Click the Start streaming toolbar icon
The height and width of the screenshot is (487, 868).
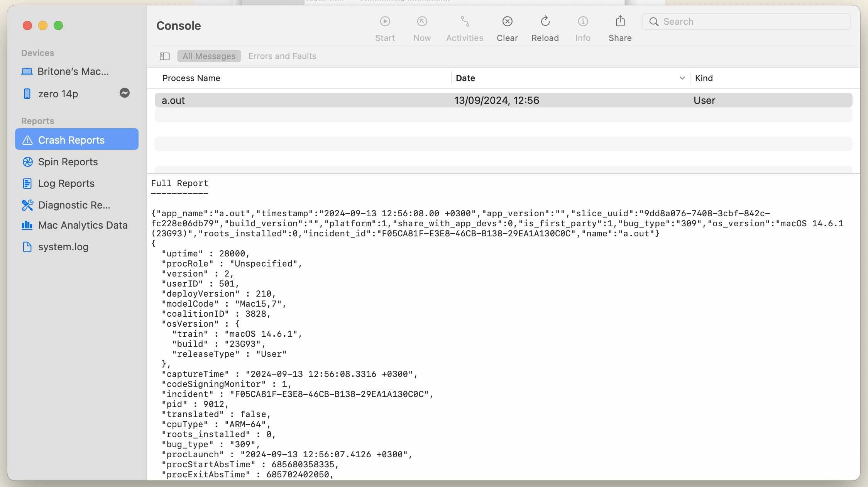[385, 22]
